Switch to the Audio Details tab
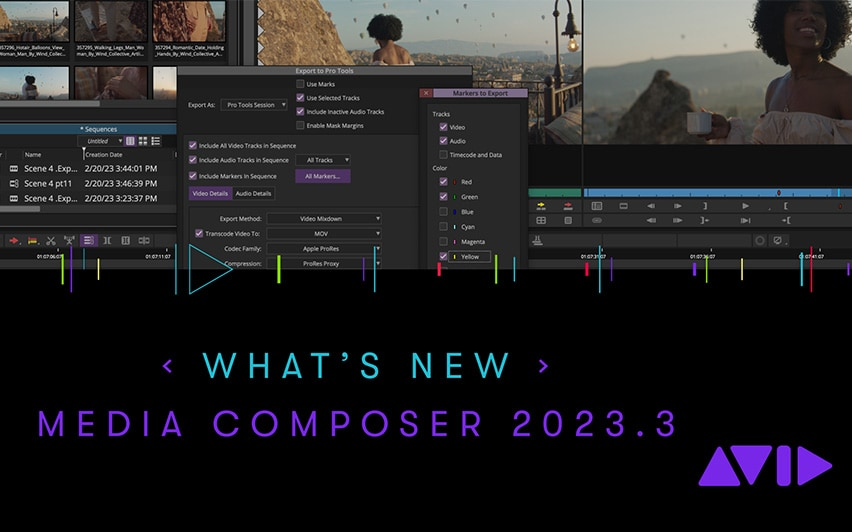This screenshot has width=852, height=532. pyautogui.click(x=253, y=193)
